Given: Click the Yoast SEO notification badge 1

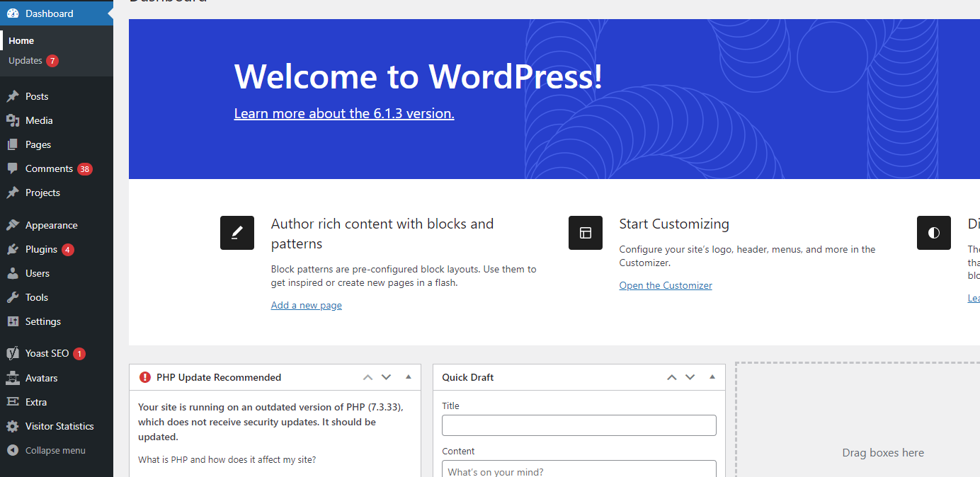Looking at the screenshot, I should tap(79, 354).
